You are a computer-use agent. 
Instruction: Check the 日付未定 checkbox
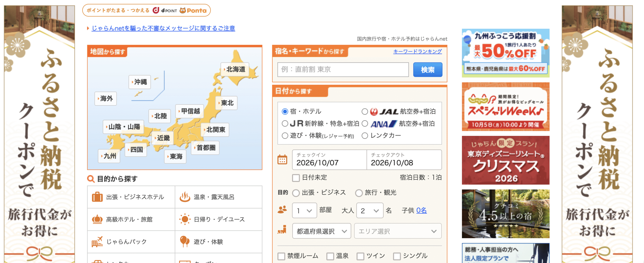pos(296,178)
